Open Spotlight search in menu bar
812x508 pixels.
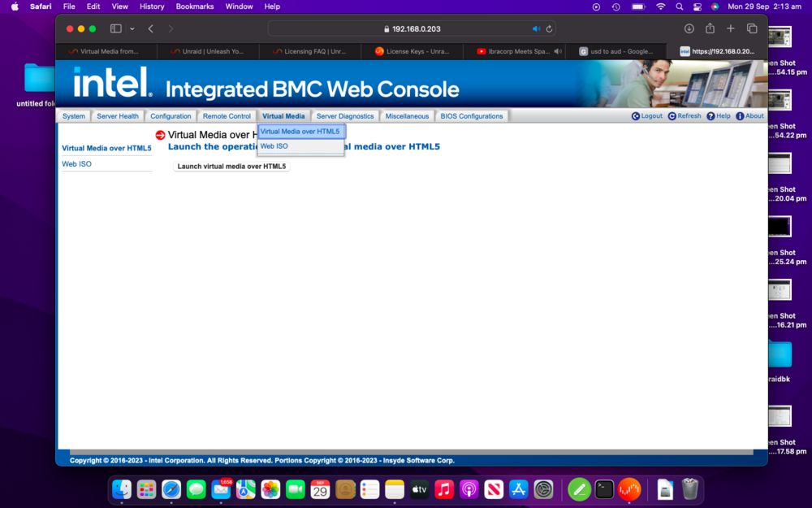click(680, 7)
